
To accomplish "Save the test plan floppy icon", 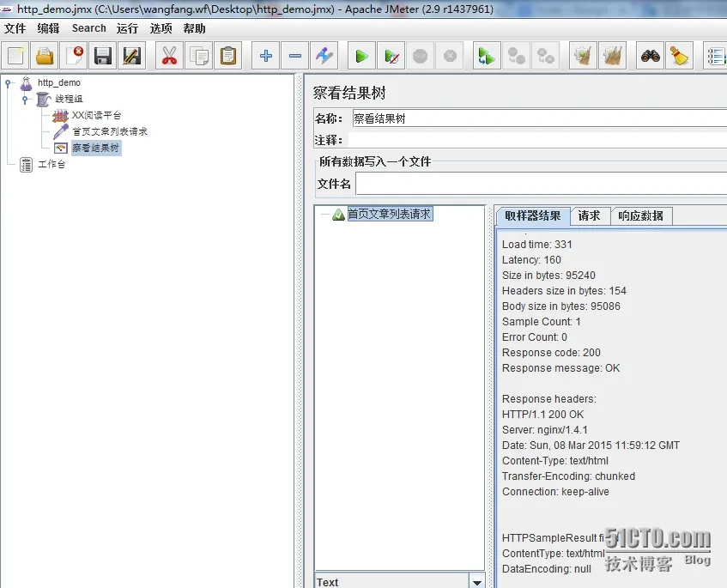I will click(x=103, y=56).
